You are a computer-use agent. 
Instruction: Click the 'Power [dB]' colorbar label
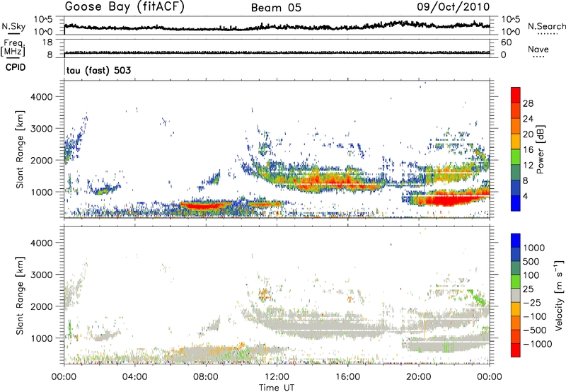tap(540, 149)
